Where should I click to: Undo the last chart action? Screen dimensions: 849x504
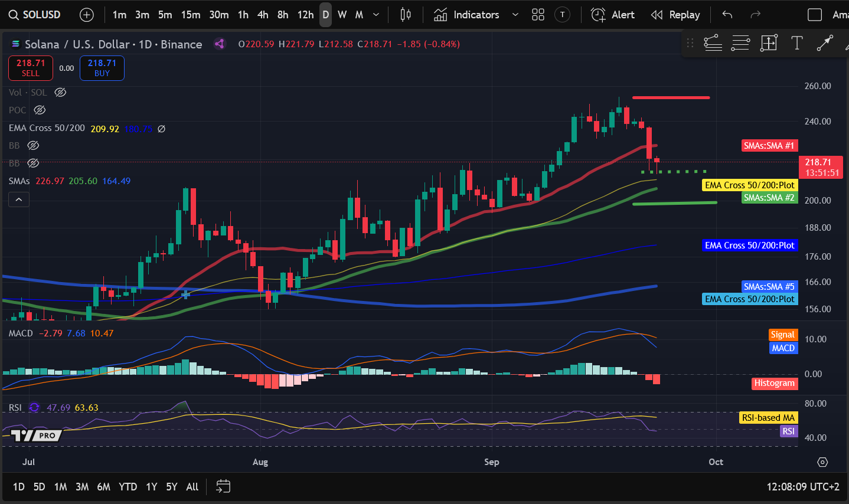(727, 15)
